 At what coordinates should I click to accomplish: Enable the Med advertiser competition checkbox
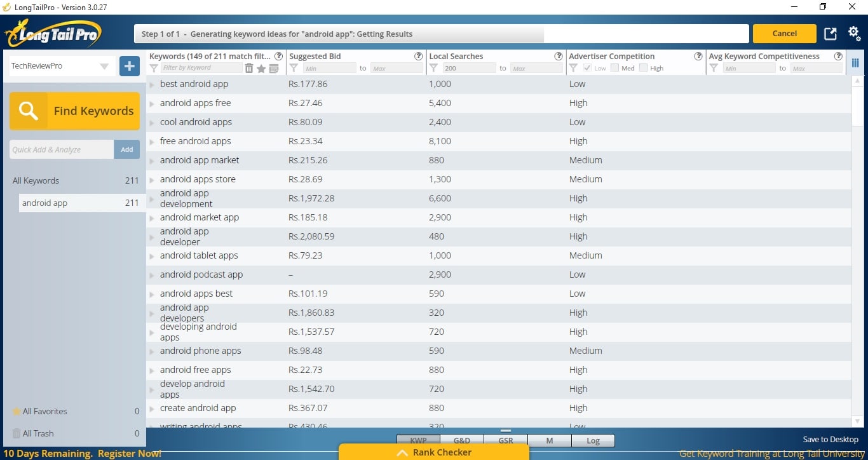pyautogui.click(x=614, y=68)
